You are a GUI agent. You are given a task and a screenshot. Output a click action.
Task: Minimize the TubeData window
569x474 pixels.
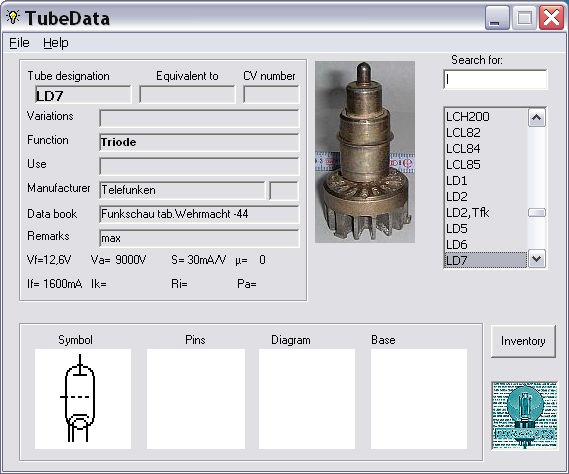[497, 18]
